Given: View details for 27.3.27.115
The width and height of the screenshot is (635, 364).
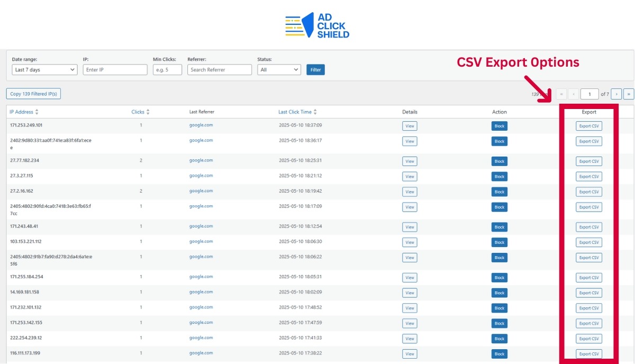Looking at the screenshot, I should (410, 177).
